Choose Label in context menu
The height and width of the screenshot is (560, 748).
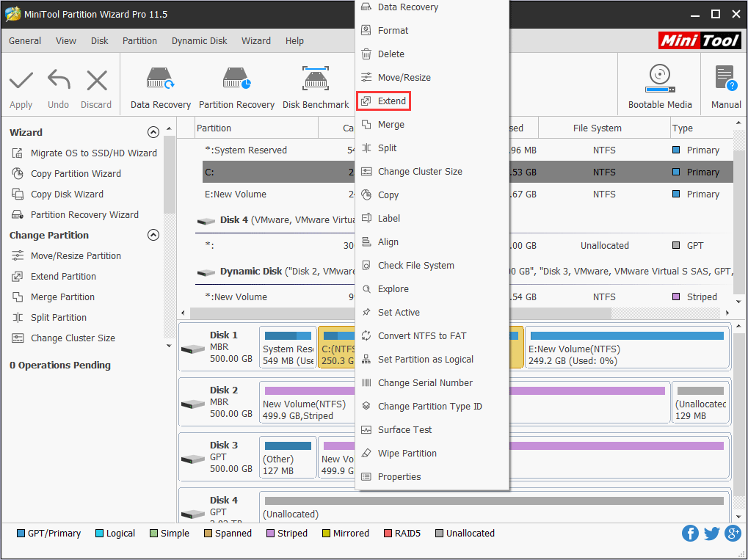click(432, 219)
